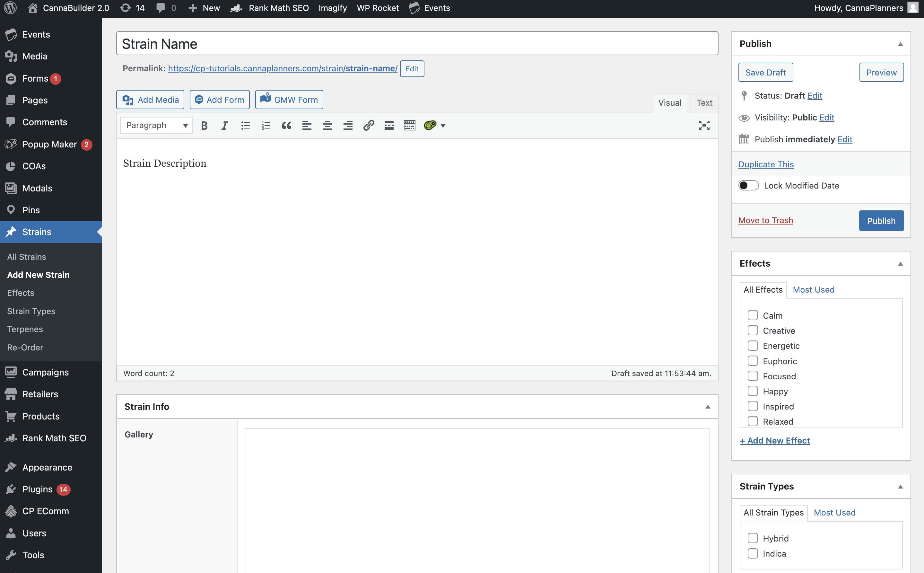
Task: Enter distraction-free fullscreen editor mode
Action: pos(704,126)
